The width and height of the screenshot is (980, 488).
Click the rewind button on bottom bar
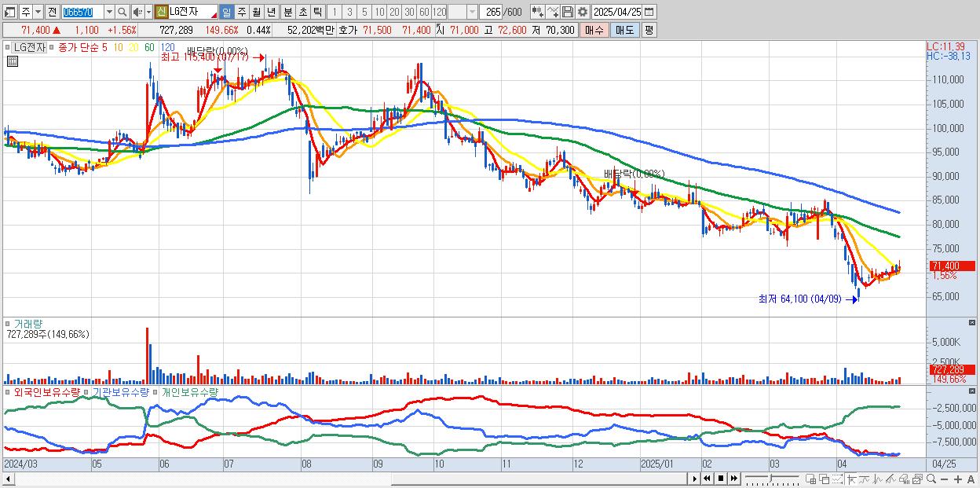pos(707,478)
